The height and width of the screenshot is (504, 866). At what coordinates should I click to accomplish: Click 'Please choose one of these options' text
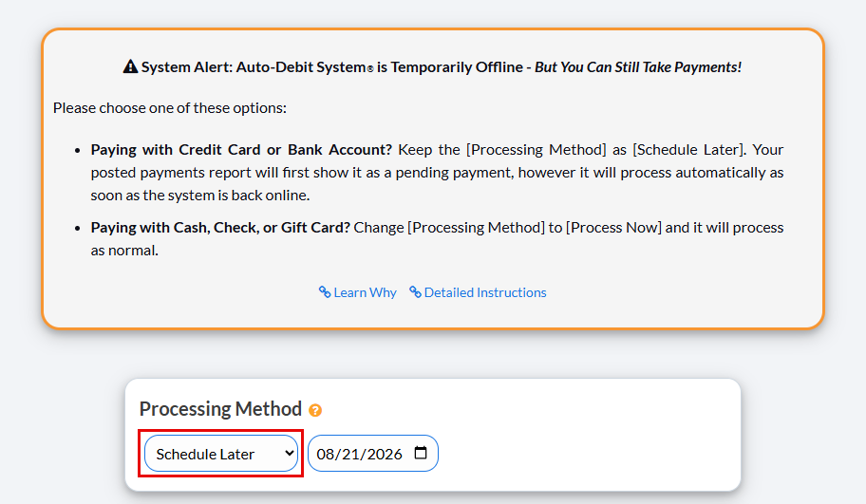[x=170, y=108]
